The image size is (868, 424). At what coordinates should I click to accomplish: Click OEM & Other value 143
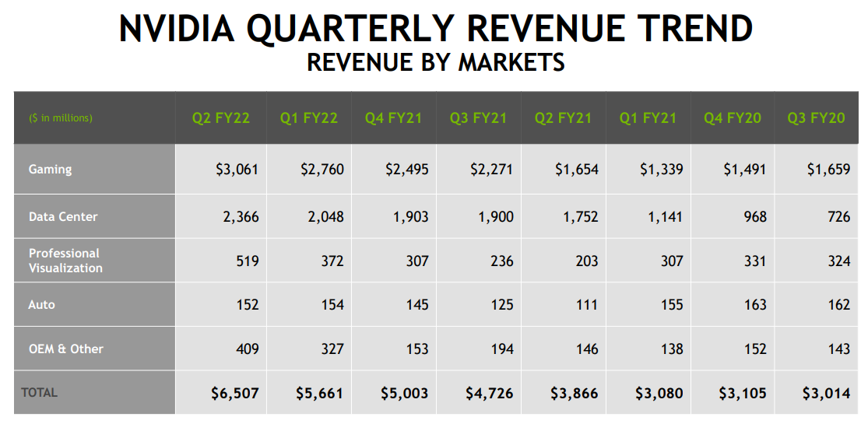tap(839, 349)
